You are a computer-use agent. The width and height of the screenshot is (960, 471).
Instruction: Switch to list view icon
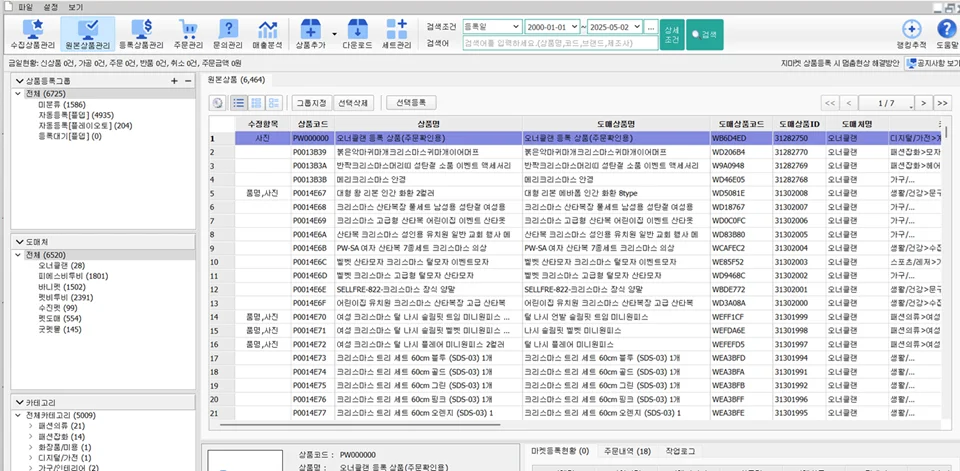238,103
